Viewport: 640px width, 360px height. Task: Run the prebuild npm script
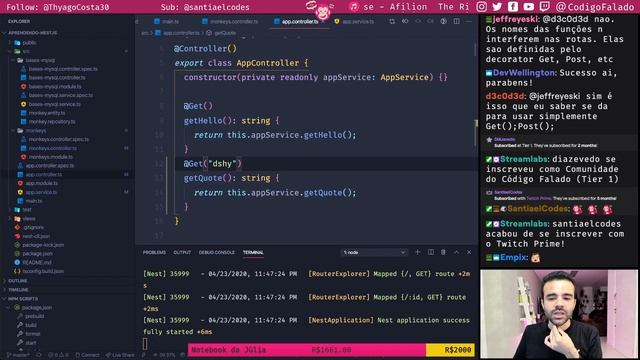[34, 316]
